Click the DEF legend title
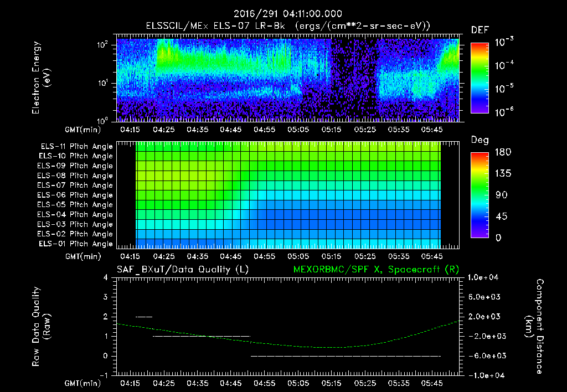The width and height of the screenshot is (567, 392). pyautogui.click(x=480, y=30)
